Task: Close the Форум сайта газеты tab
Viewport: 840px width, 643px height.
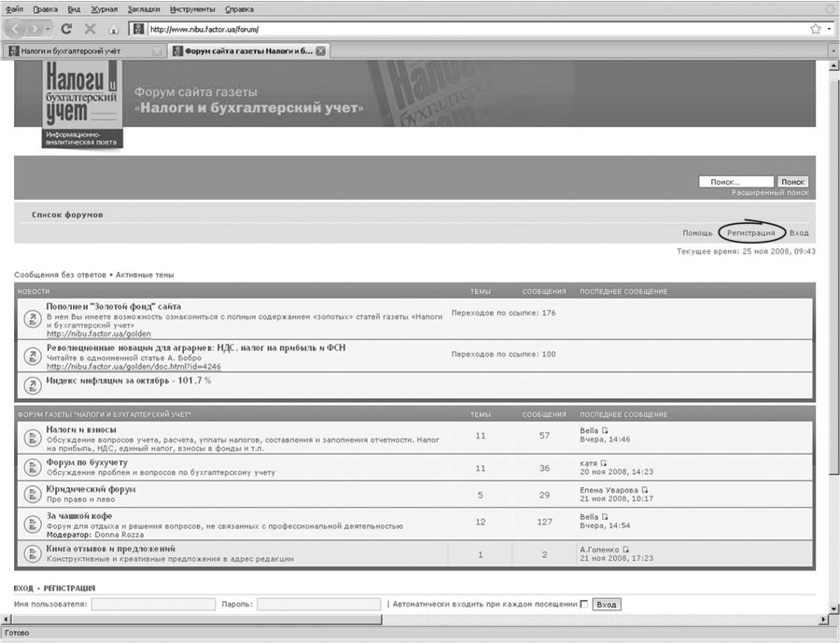Action: pyautogui.click(x=320, y=50)
